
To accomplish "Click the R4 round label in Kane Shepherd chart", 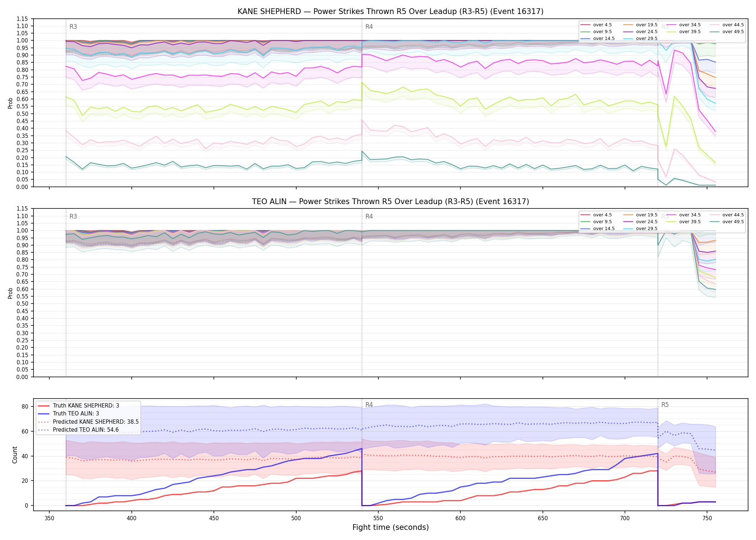I will pyautogui.click(x=369, y=27).
